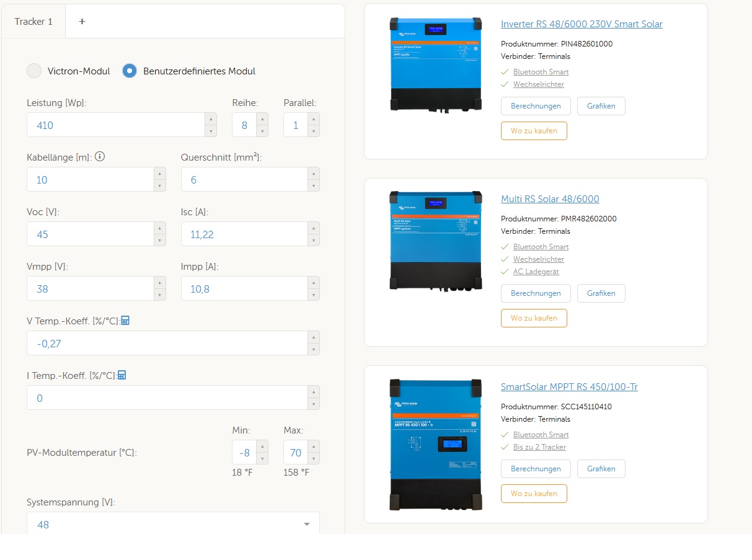Increase Reihe count with up arrow
The height and width of the screenshot is (560, 752).
(262, 118)
